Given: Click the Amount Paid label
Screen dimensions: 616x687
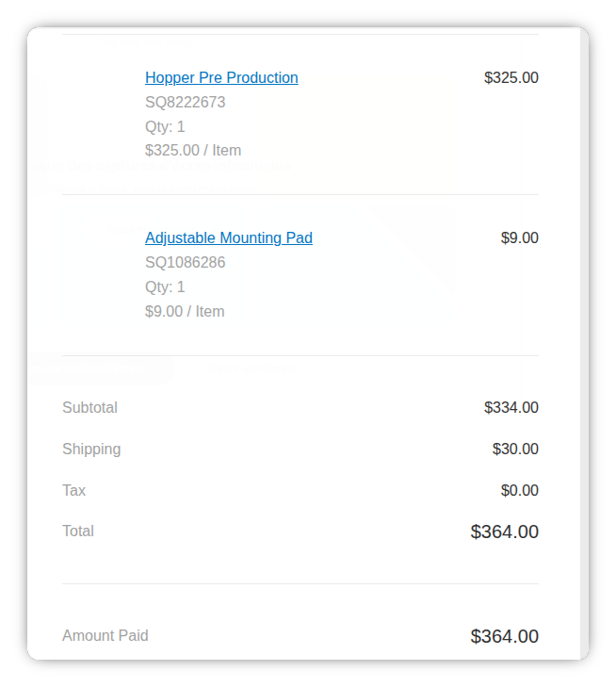Looking at the screenshot, I should (105, 635).
